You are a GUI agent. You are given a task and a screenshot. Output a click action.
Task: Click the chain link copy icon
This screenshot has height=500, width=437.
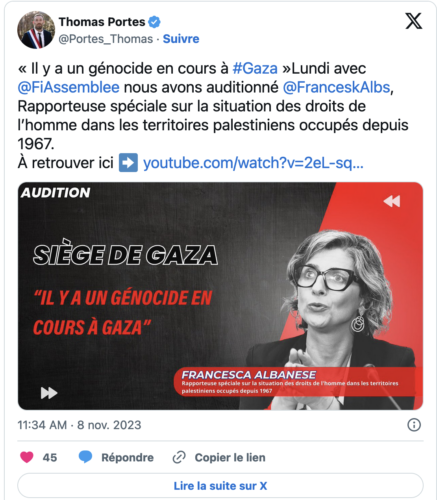(179, 457)
